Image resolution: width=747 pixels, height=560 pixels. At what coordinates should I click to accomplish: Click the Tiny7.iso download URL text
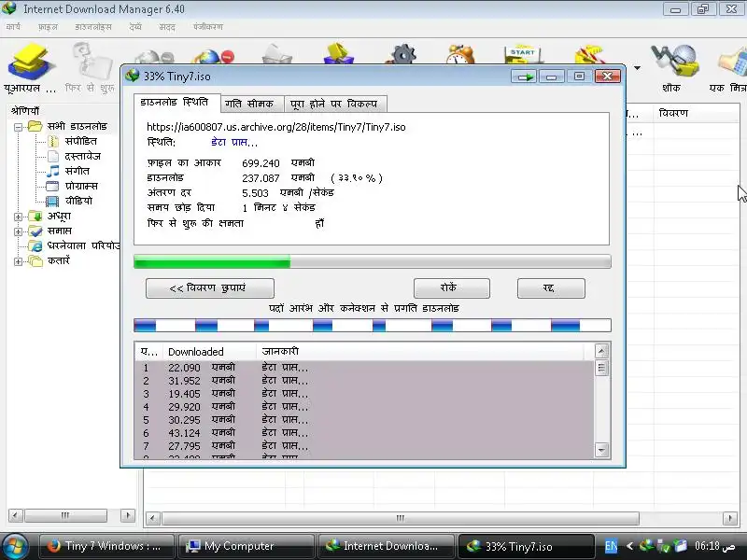(276, 127)
